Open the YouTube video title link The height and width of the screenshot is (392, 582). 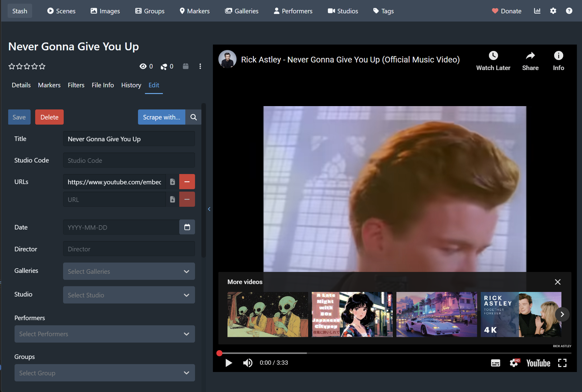[x=350, y=59]
